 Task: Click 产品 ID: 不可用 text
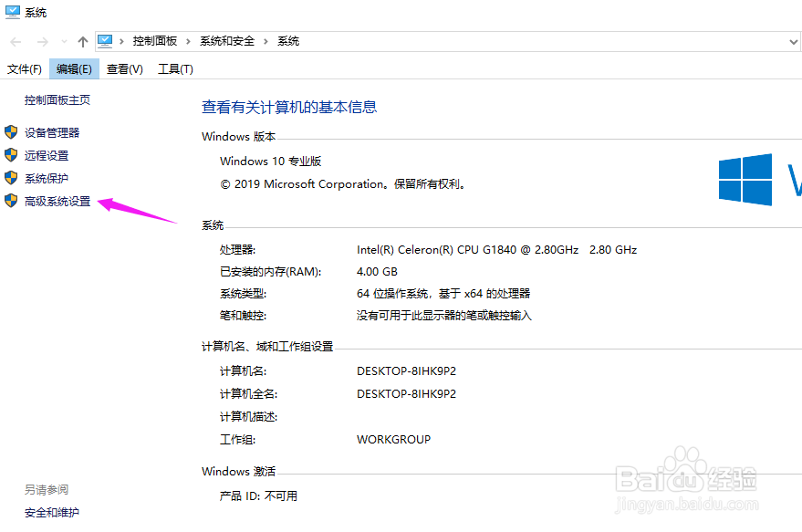coord(258,495)
